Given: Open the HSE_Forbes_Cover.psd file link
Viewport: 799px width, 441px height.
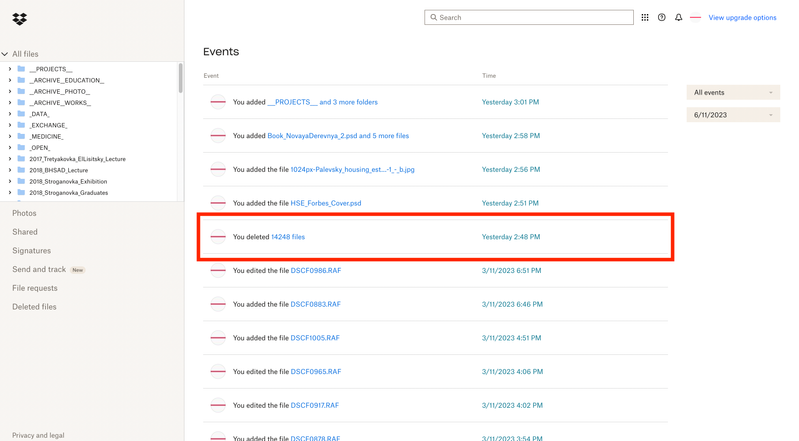Looking at the screenshot, I should [326, 203].
